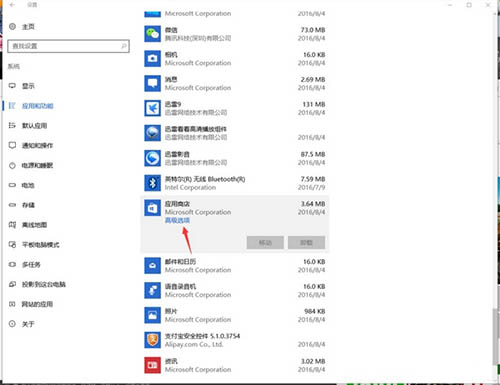Click the Uninstall button for Store
The height and width of the screenshot is (385, 500).
click(306, 243)
